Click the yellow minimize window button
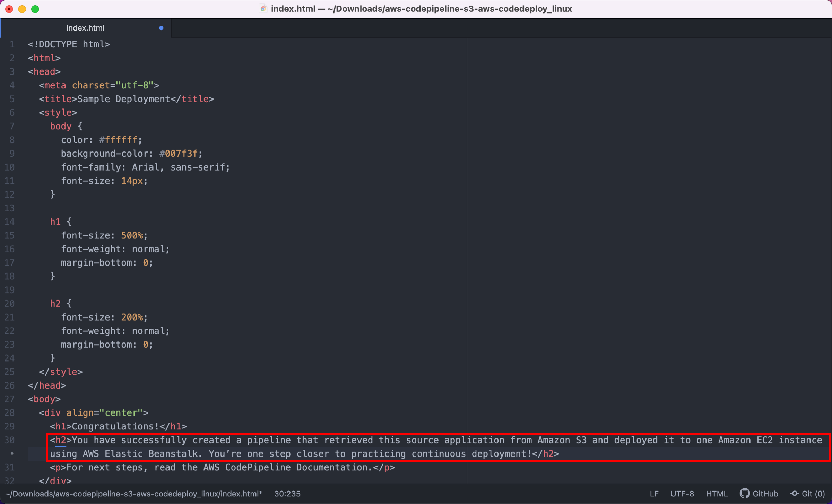832x504 pixels. 22,9
